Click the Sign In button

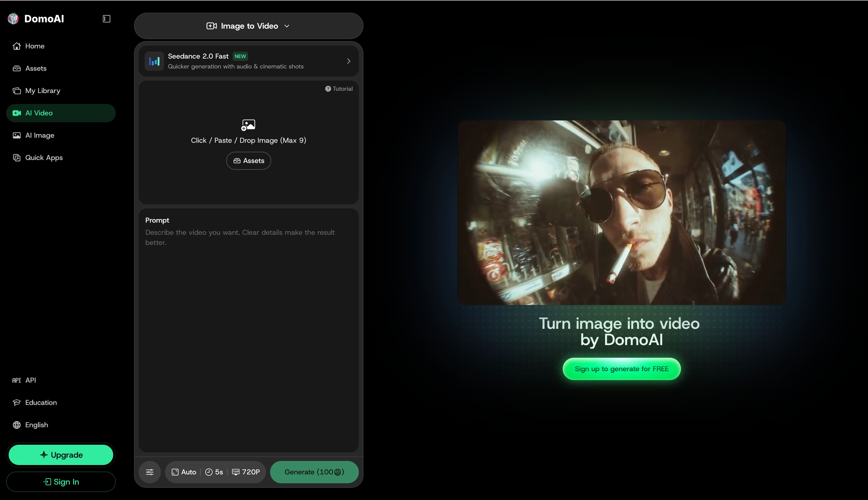pyautogui.click(x=61, y=482)
